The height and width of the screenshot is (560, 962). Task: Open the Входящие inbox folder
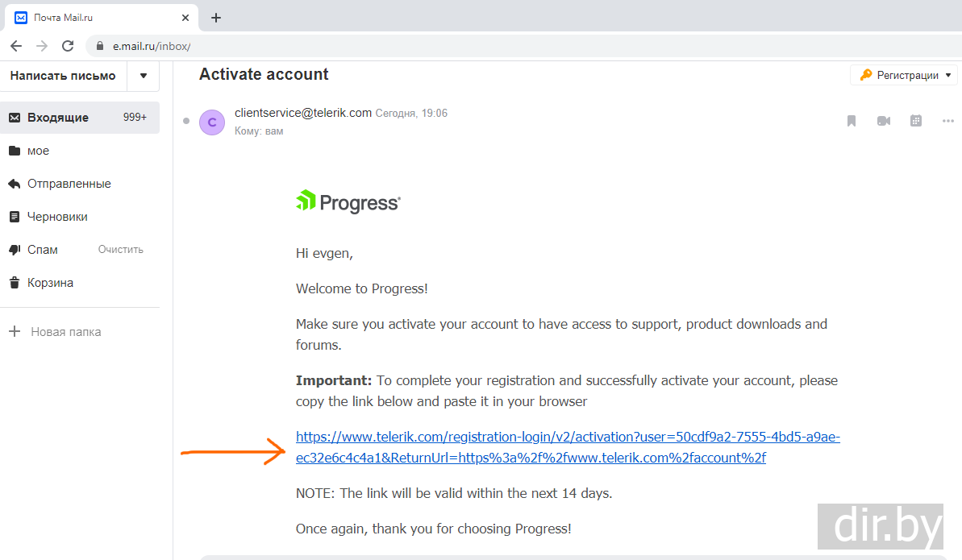(x=80, y=117)
